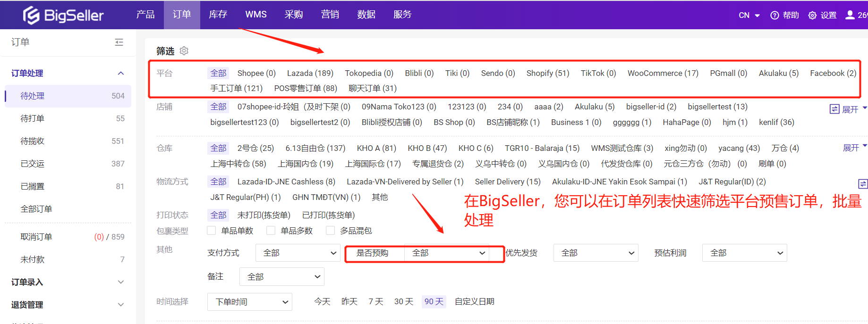Select 7 天 time range

(376, 301)
